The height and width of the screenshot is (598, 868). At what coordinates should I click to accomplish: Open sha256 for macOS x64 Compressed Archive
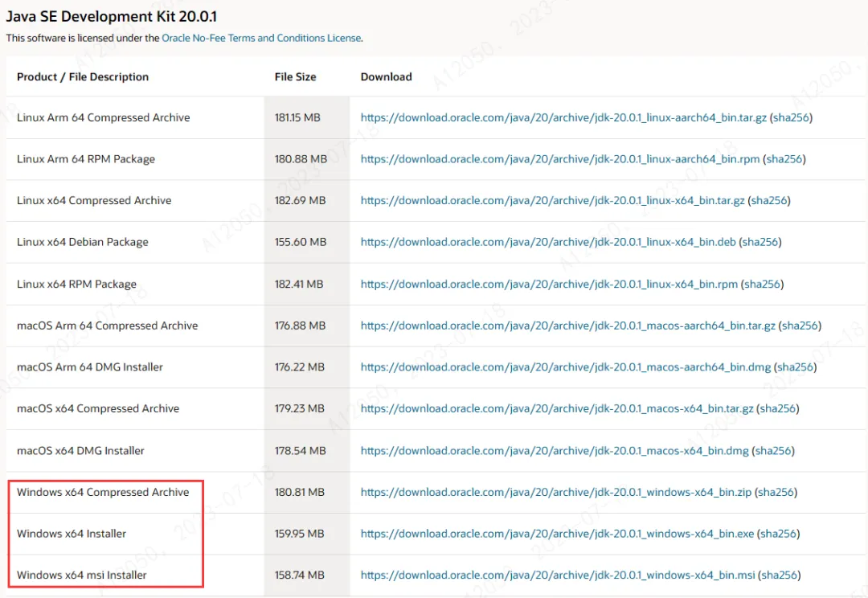coord(778,408)
